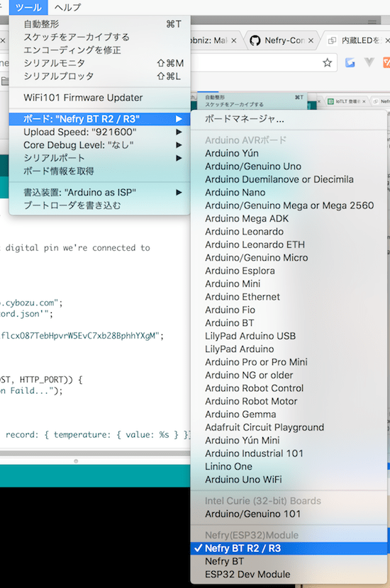The width and height of the screenshot is (390, 588).
Task: Choose Arduino Fio
Action: click(289, 310)
